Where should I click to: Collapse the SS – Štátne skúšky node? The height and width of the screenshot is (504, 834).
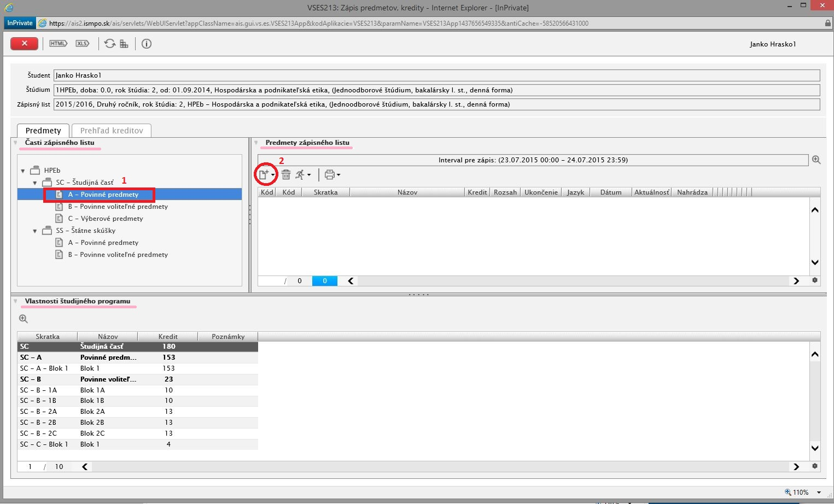[x=35, y=231]
